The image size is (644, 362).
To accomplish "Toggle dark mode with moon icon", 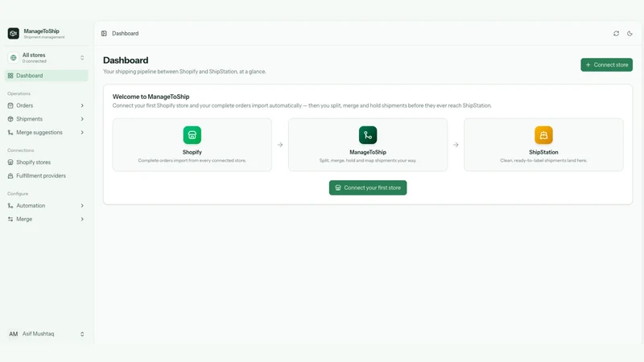I will coord(630,34).
